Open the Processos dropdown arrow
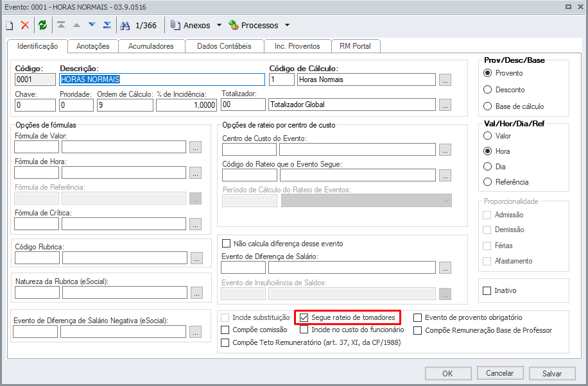Image resolution: width=588 pixels, height=386 pixels. click(x=287, y=25)
